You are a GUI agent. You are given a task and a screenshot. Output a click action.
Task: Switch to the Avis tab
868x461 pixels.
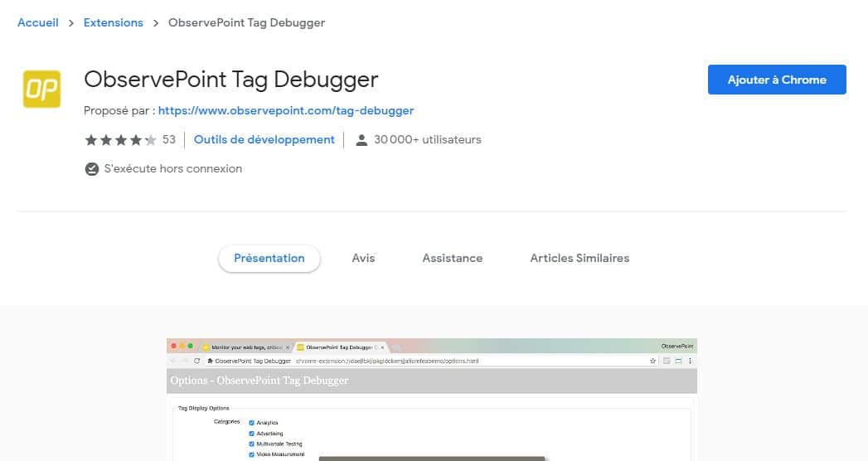pos(363,258)
